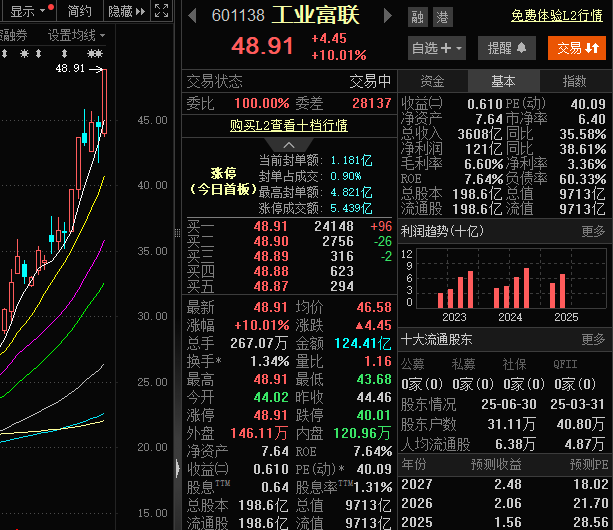Switch to the 资金 tab

click(433, 81)
